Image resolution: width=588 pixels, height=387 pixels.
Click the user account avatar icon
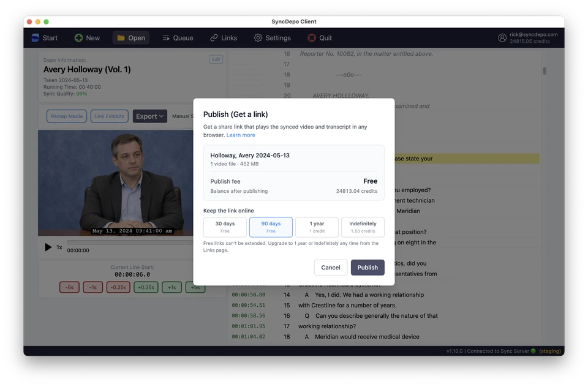point(502,38)
